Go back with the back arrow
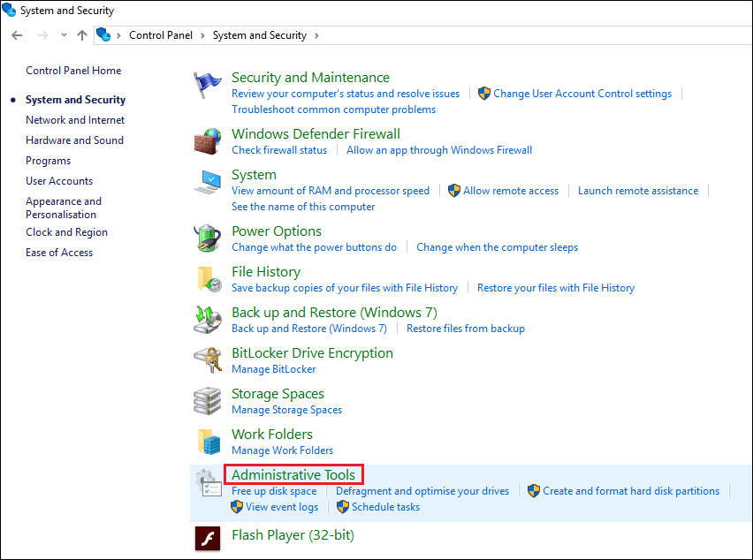Image resolution: width=753 pixels, height=560 pixels. coord(17,35)
